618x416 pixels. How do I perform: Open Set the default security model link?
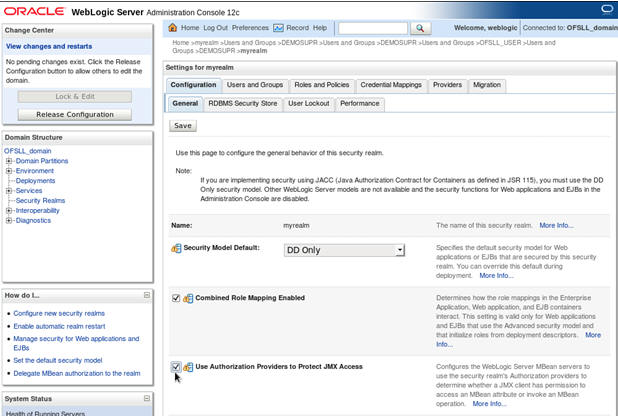click(58, 360)
